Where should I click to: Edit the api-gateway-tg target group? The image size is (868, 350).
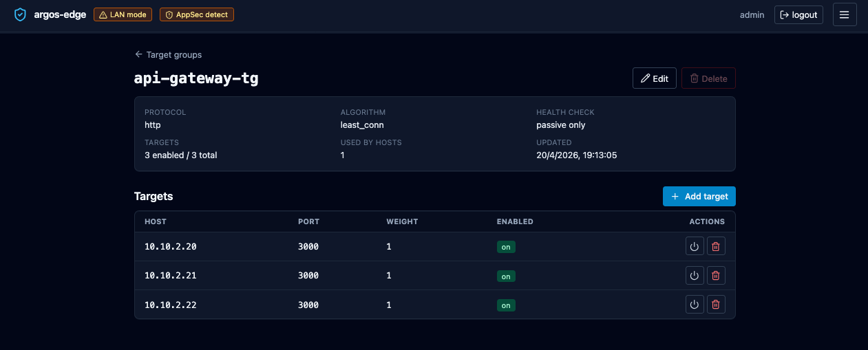[x=655, y=78]
